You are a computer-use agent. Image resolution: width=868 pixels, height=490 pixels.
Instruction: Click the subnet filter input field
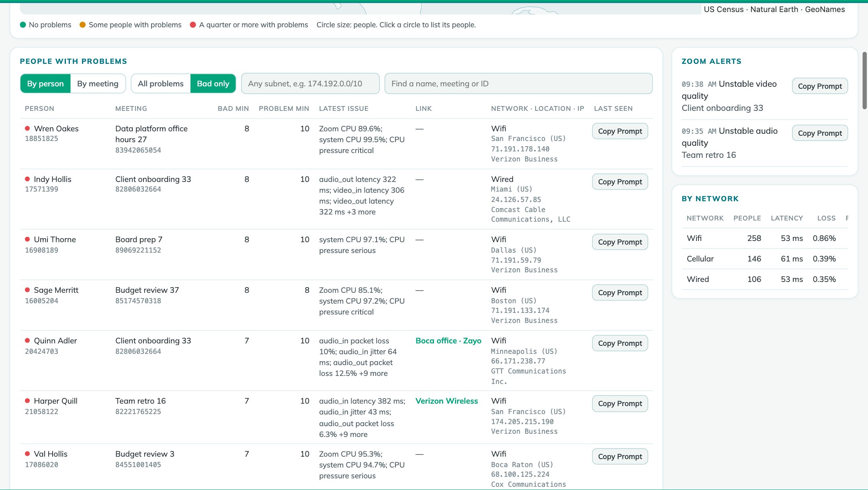(x=310, y=84)
